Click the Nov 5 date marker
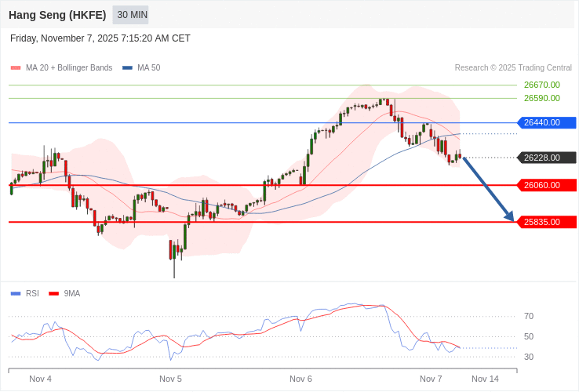The width and height of the screenshot is (579, 392). (170, 379)
